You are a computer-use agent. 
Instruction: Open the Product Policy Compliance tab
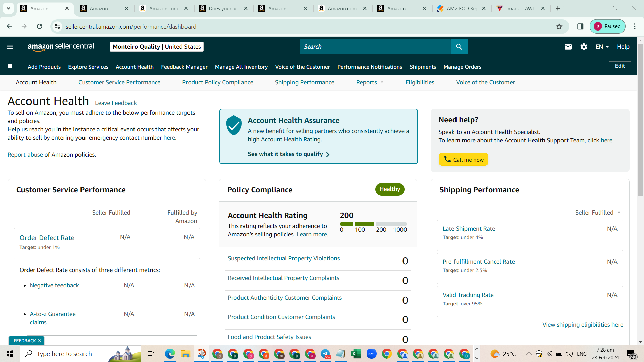pyautogui.click(x=218, y=82)
